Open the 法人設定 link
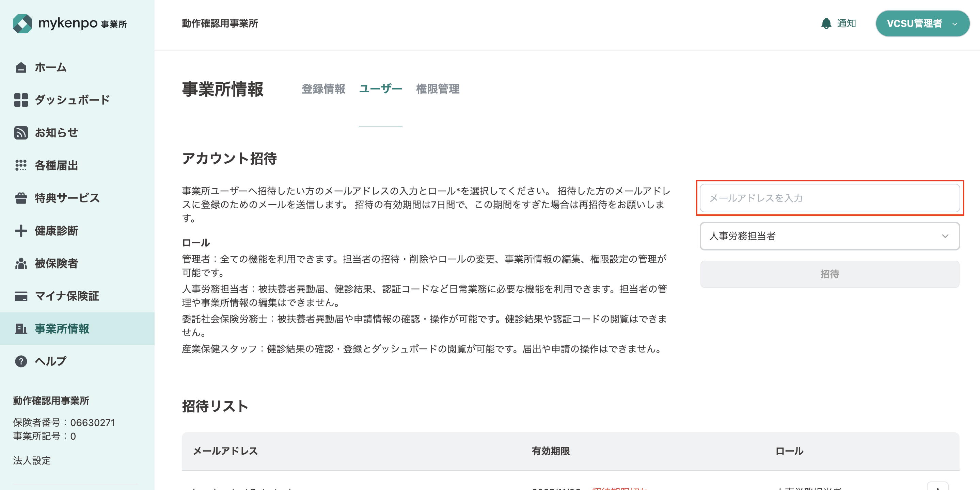Viewport: 980px width, 490px height. click(x=32, y=460)
